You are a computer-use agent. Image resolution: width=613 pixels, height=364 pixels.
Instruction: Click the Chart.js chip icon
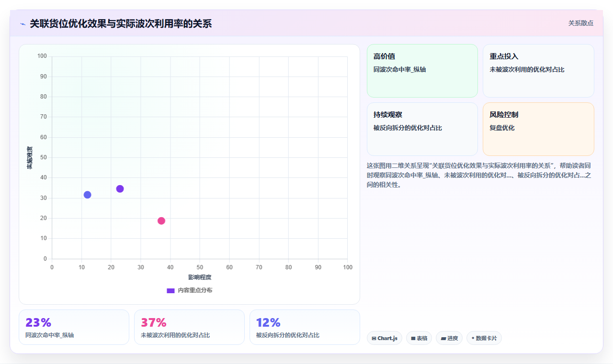tap(374, 338)
